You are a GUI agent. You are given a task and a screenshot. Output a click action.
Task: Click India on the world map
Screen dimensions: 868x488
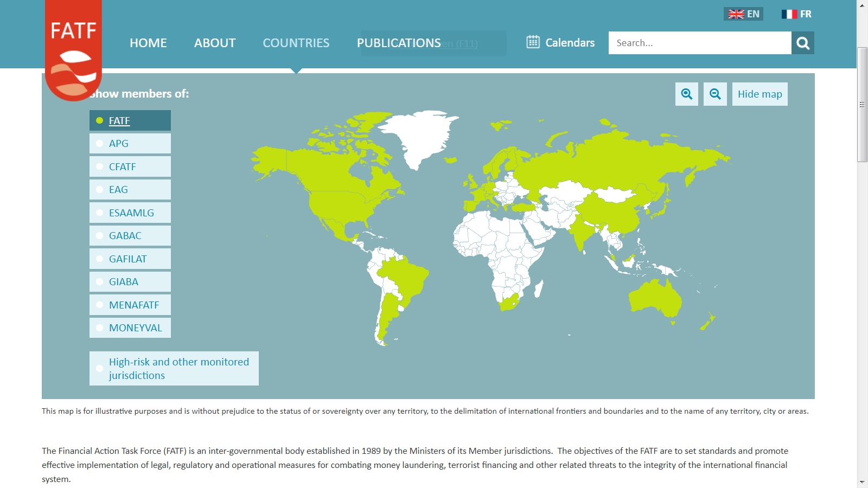582,232
